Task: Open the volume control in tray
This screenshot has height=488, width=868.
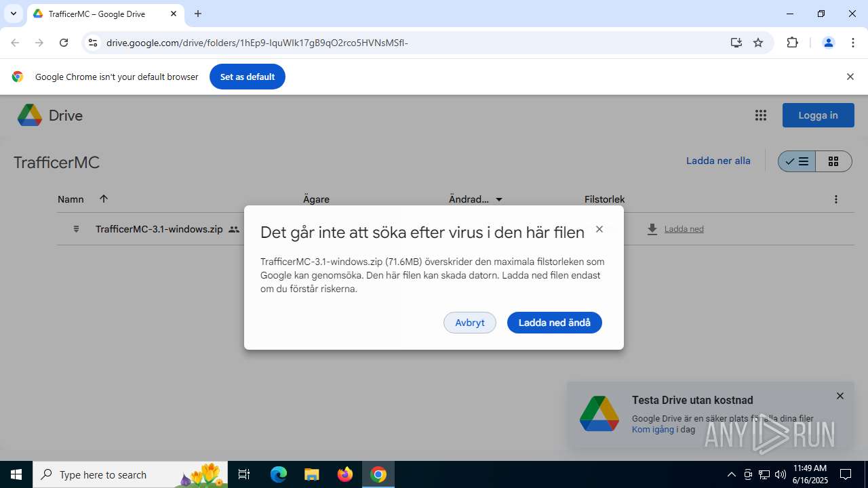Action: (x=781, y=474)
